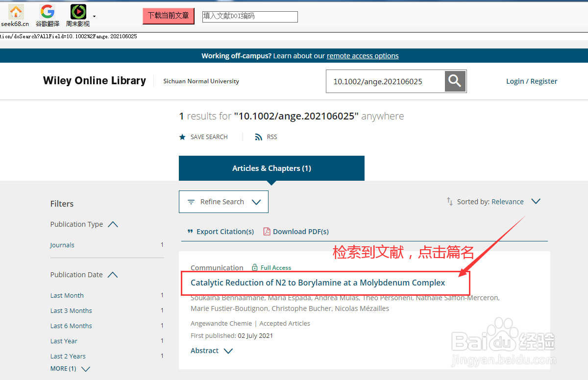Click the Login / Register link
Viewport: 588px width, 380px height.
[x=532, y=81]
